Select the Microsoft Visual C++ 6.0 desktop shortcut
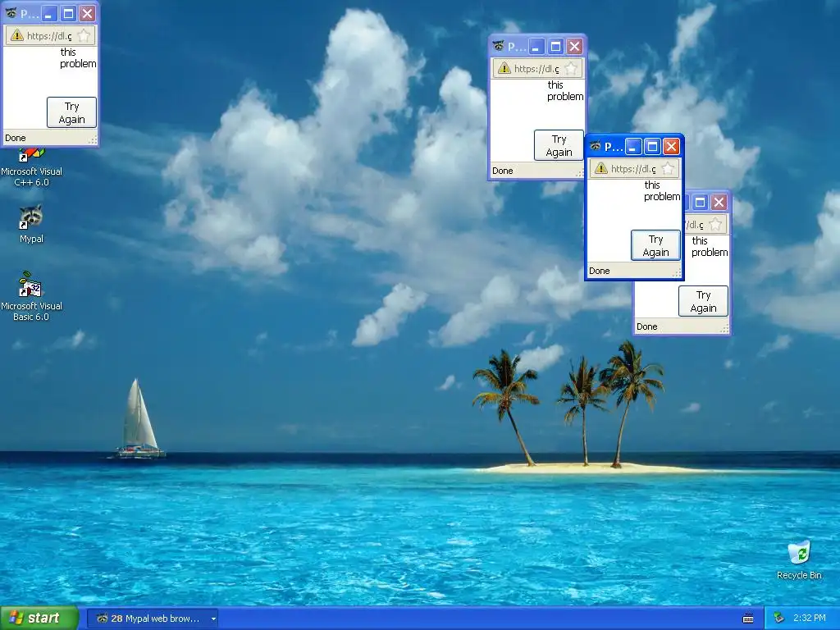Screen dimensions: 840x630 point(31,167)
